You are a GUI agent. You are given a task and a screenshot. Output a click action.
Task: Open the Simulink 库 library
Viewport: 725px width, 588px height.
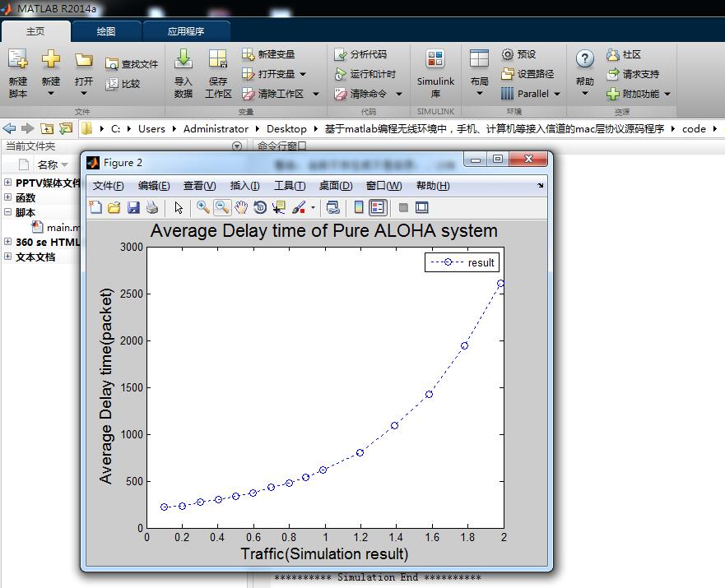click(435, 73)
